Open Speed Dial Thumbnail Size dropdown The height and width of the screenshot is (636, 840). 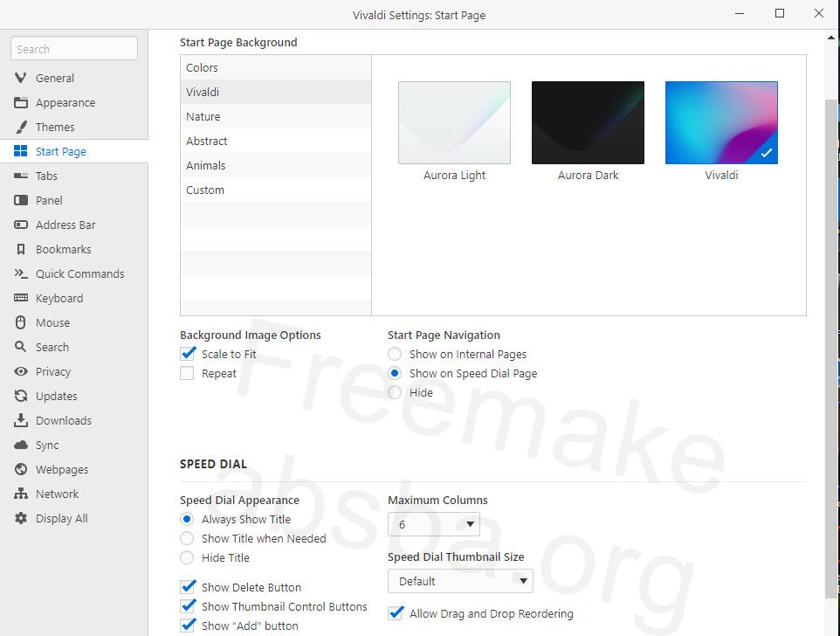point(460,581)
